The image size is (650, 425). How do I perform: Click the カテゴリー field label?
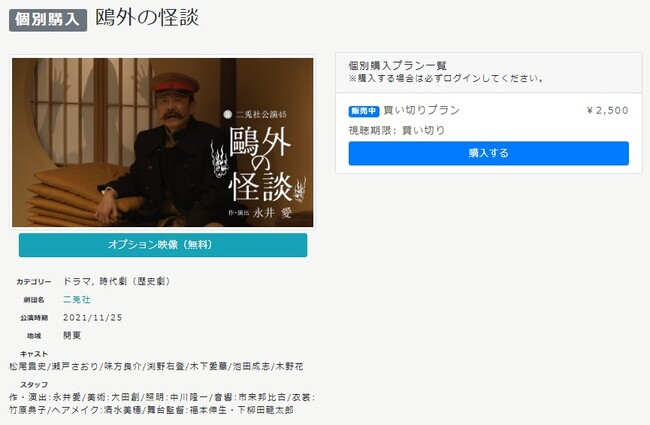34,282
